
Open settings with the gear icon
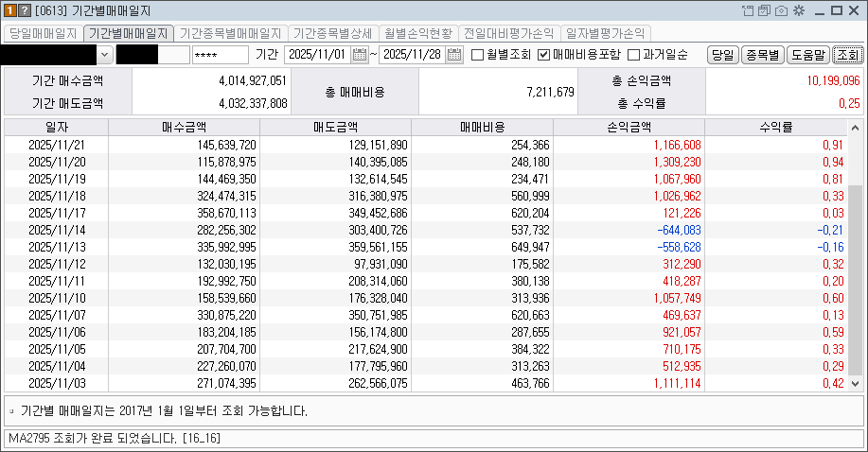point(798,10)
